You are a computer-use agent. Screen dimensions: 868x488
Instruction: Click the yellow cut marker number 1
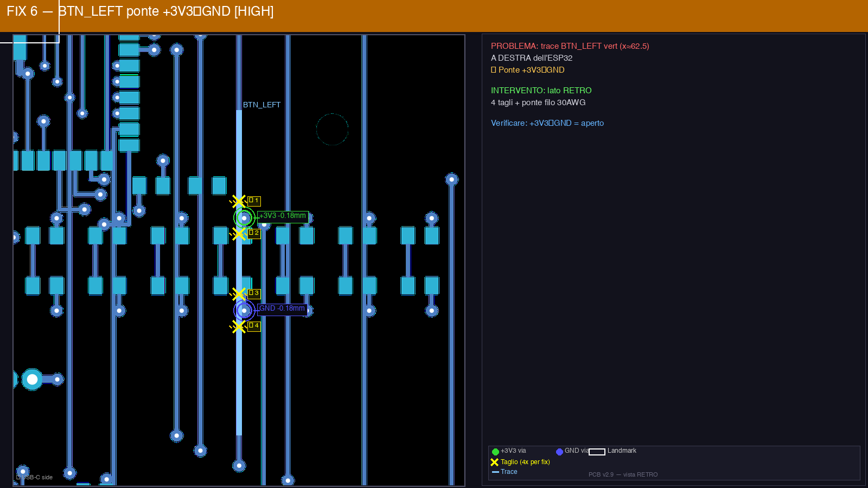click(239, 202)
